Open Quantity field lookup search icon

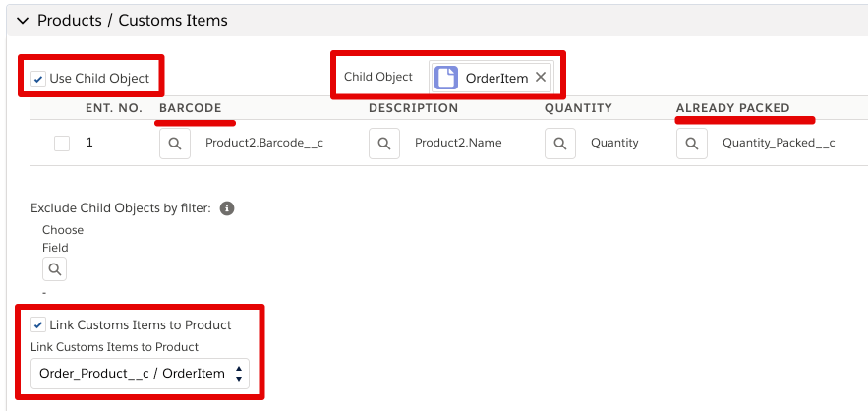click(560, 144)
